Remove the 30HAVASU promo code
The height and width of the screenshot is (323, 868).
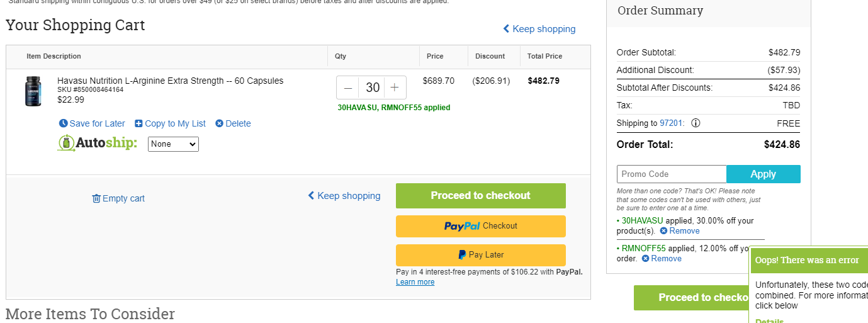pos(679,230)
